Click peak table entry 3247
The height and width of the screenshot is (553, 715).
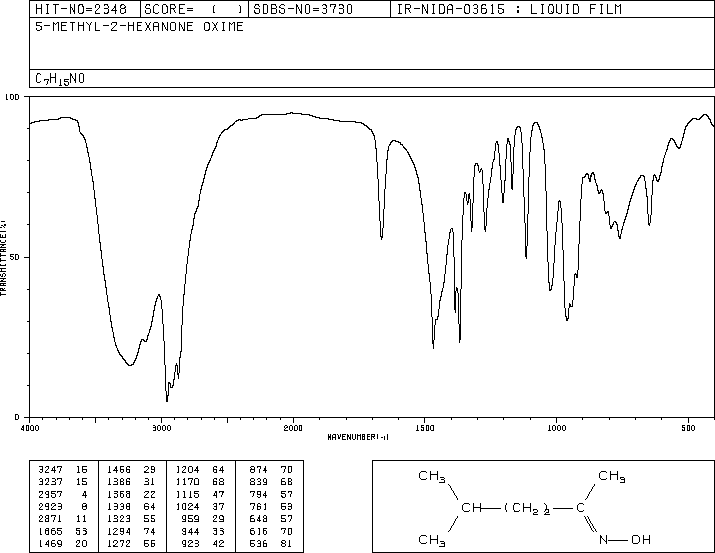tap(51, 470)
